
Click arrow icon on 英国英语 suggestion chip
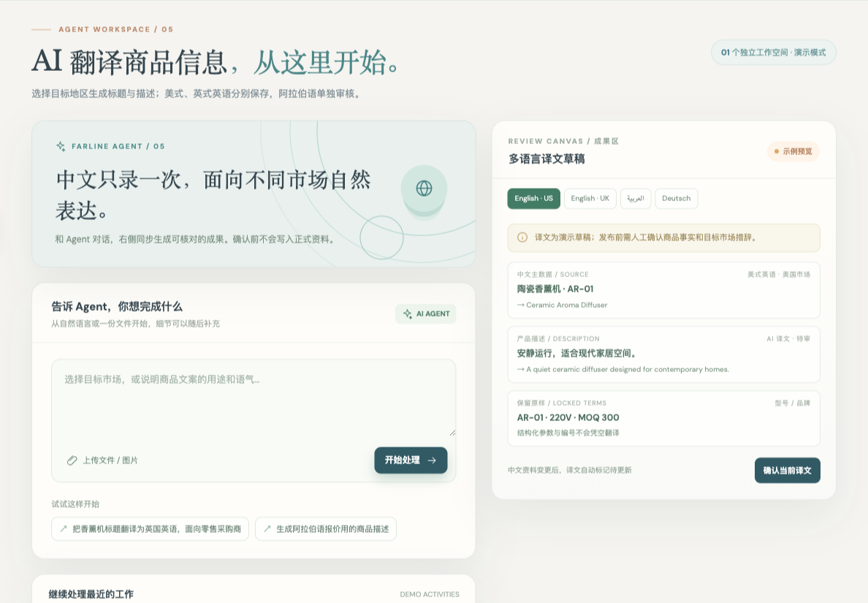click(64, 528)
